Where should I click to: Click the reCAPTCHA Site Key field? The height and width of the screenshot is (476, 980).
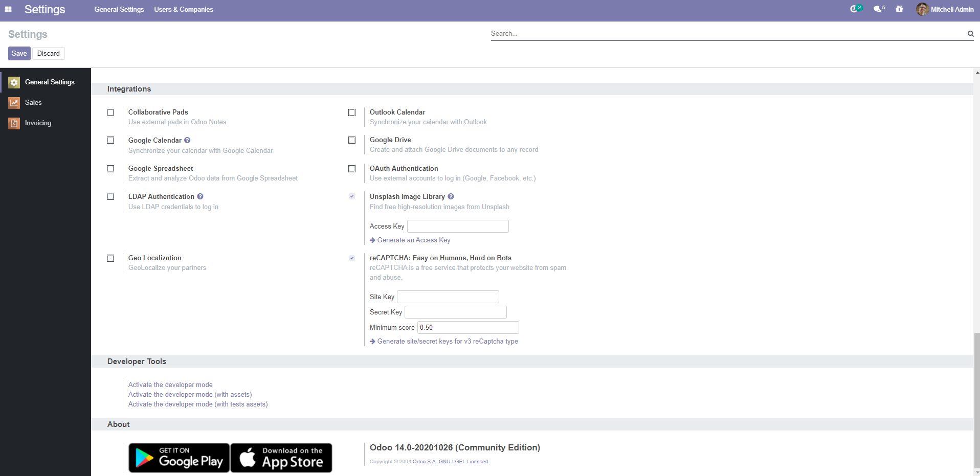pos(448,297)
